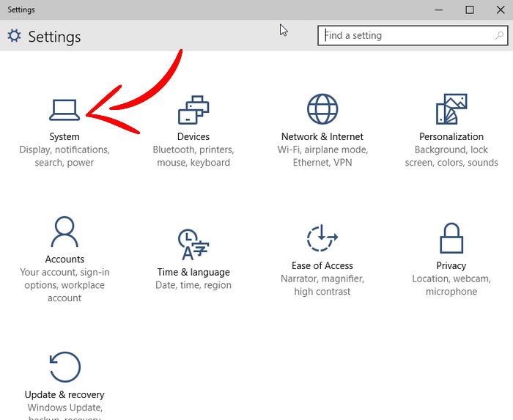Select the Time & language label
Image resolution: width=513 pixels, height=420 pixels.
(193, 272)
